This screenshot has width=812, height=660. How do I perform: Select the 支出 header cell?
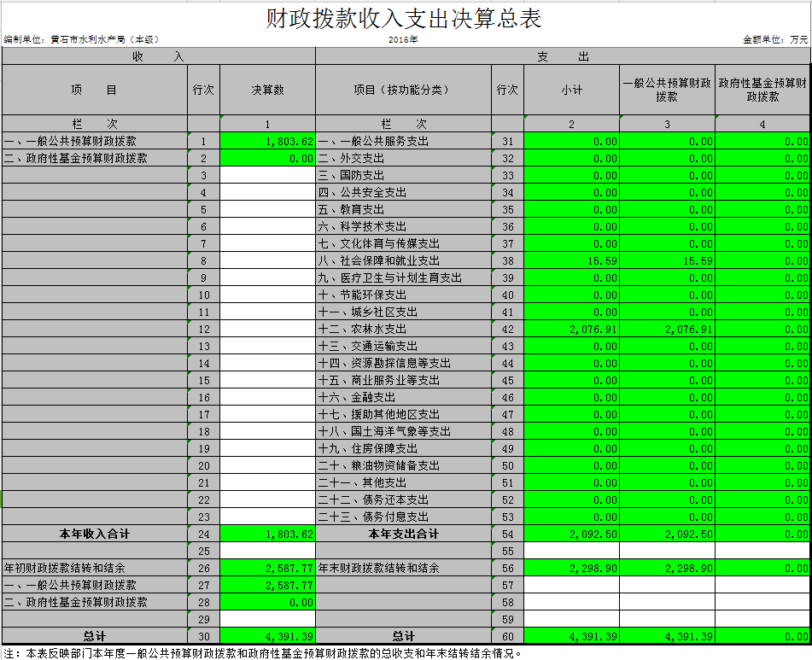coord(563,56)
